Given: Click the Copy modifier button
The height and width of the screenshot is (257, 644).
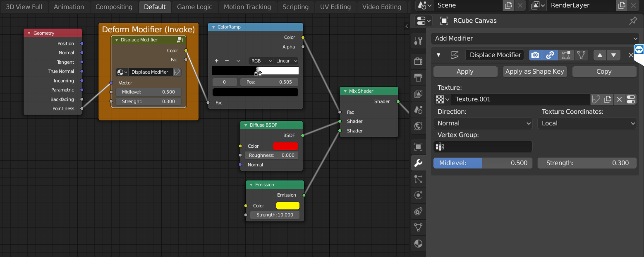Looking at the screenshot, I should point(604,72).
